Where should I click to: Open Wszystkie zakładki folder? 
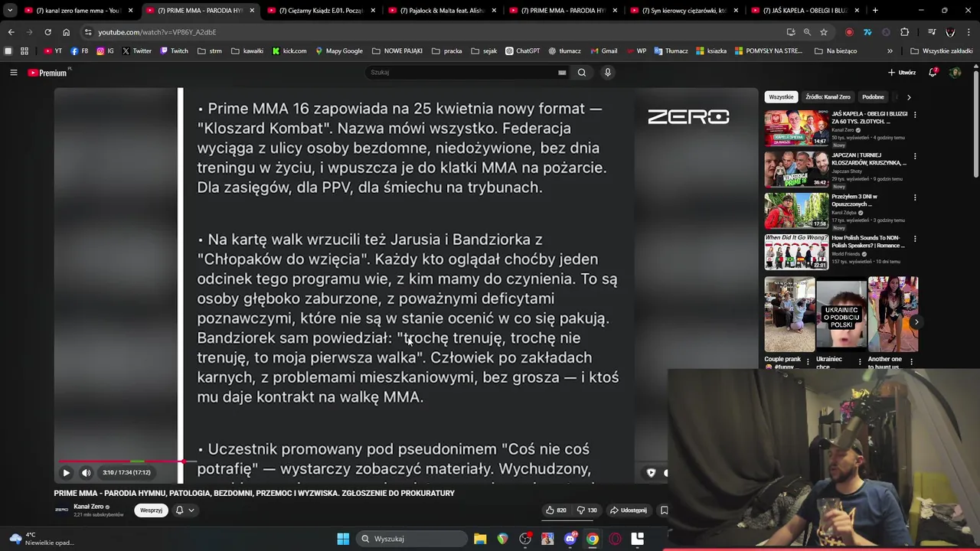(941, 51)
